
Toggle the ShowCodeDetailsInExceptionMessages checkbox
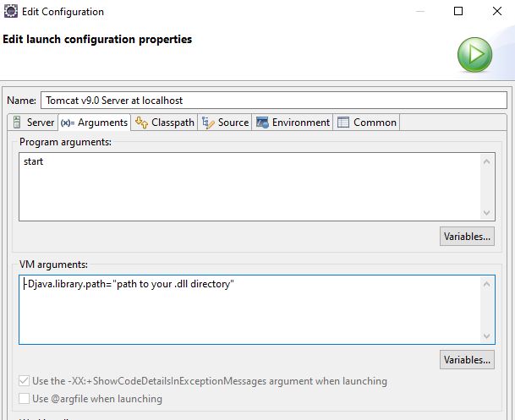click(x=24, y=381)
